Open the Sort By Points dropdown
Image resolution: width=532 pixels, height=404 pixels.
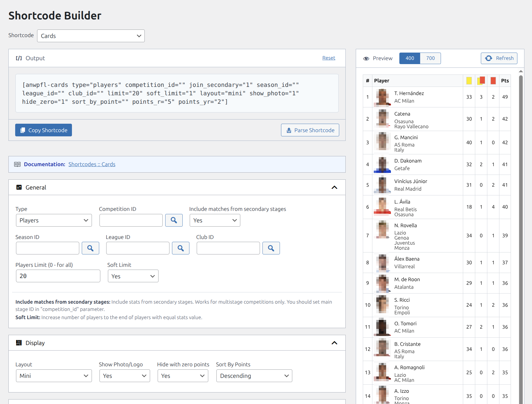click(254, 376)
